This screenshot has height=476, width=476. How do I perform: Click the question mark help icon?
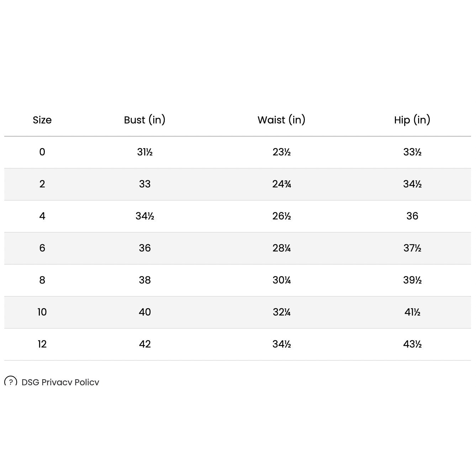11,382
